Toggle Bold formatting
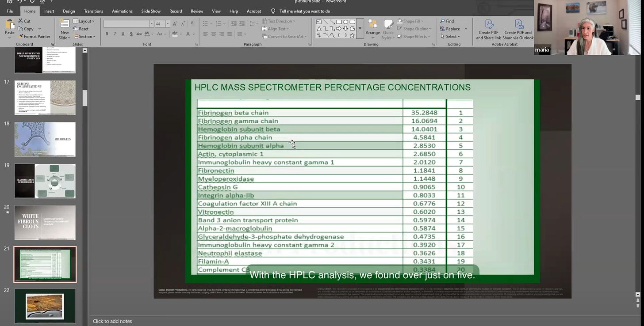The width and height of the screenshot is (644, 326). click(107, 34)
